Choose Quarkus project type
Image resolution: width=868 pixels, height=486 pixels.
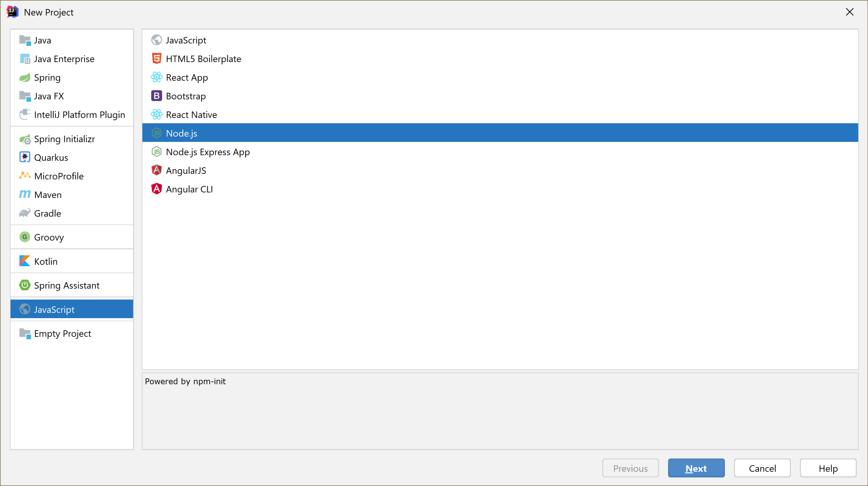[x=72, y=158]
